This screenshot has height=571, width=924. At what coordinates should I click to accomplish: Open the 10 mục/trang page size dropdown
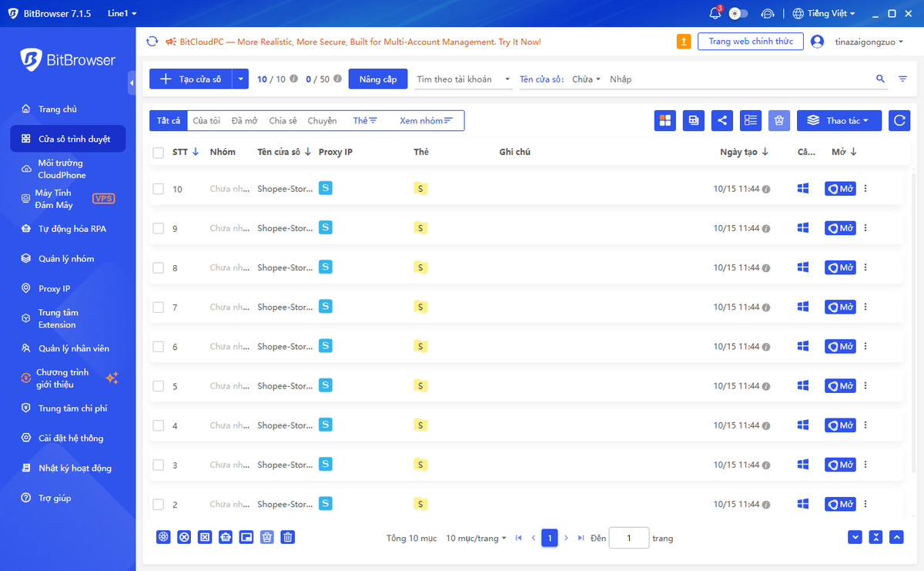point(477,538)
